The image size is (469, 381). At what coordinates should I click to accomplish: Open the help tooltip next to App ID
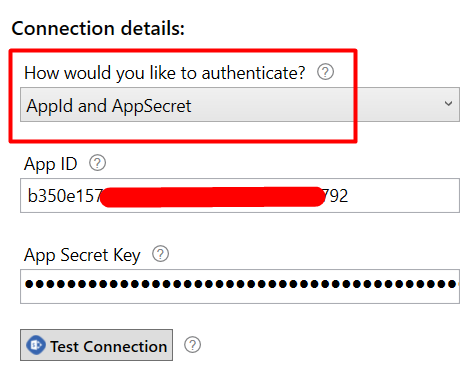(x=97, y=163)
